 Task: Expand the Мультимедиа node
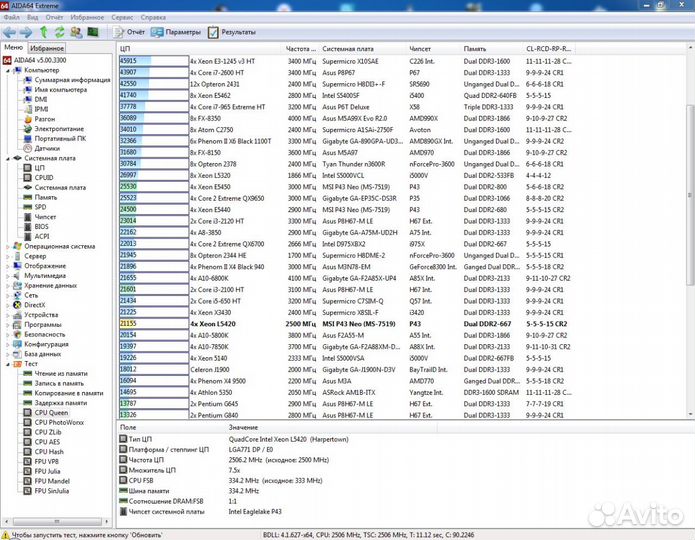(x=8, y=275)
